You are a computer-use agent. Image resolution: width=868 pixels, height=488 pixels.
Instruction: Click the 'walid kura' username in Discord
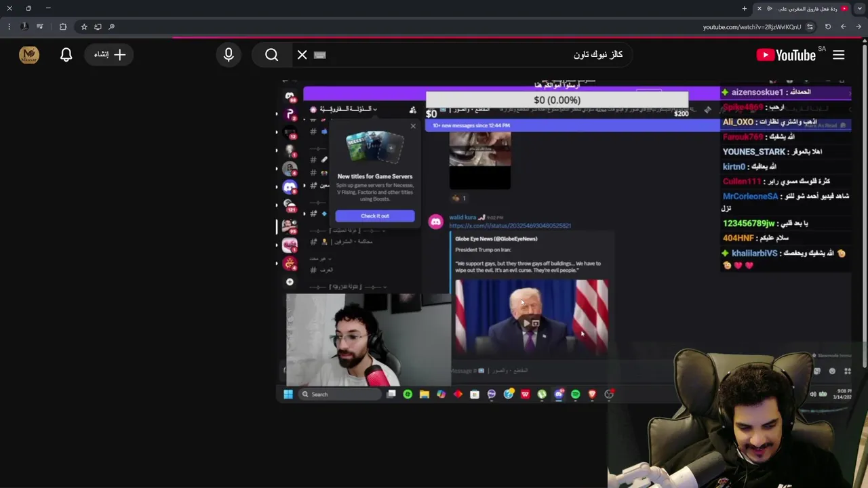(x=462, y=218)
